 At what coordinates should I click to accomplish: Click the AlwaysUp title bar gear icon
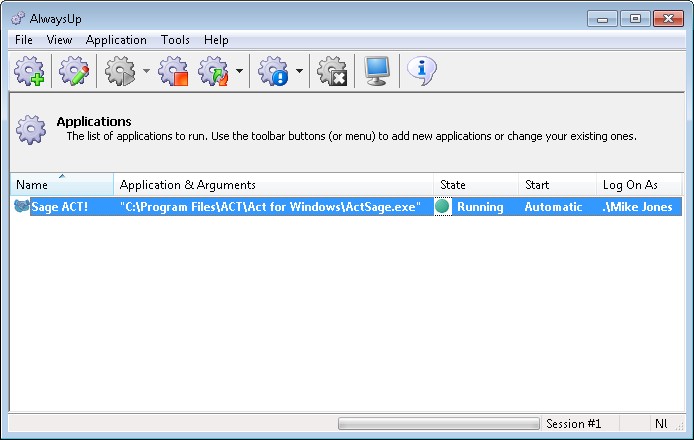pyautogui.click(x=18, y=18)
